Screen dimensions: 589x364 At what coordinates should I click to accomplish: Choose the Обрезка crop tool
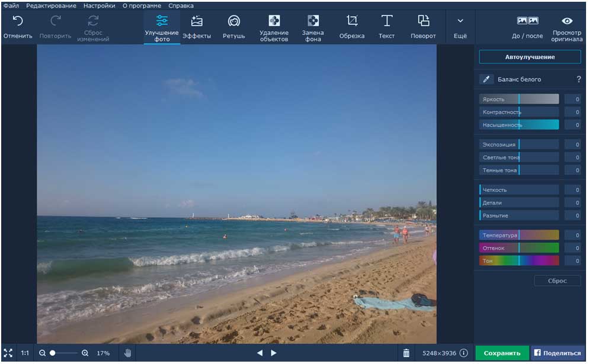[351, 27]
